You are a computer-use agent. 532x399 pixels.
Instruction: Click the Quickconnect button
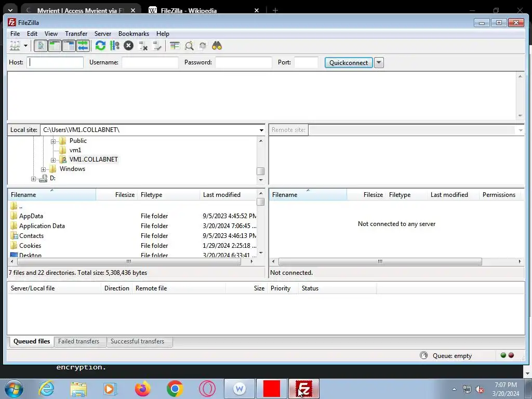pyautogui.click(x=349, y=62)
